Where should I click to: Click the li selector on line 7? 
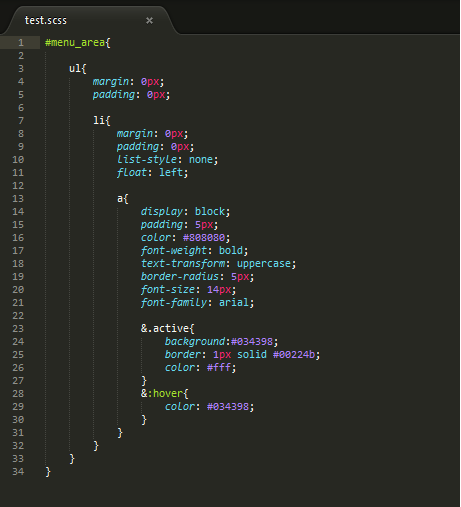[99, 121]
